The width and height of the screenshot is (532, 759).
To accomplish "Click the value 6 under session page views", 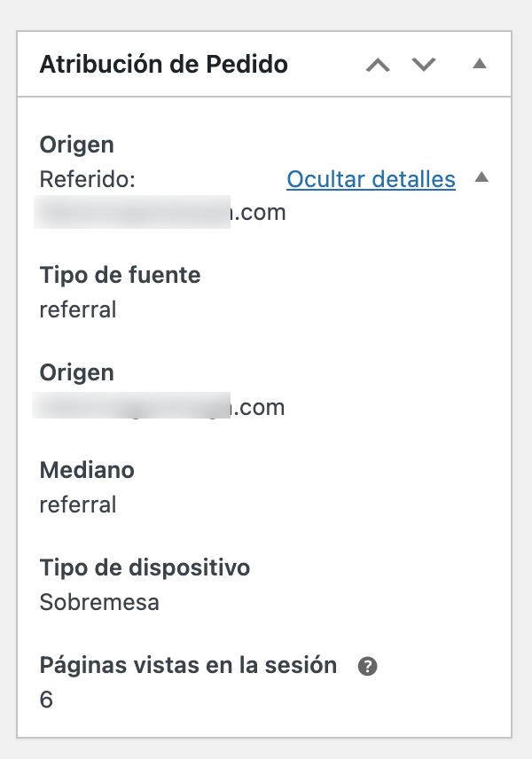I will (x=44, y=698).
